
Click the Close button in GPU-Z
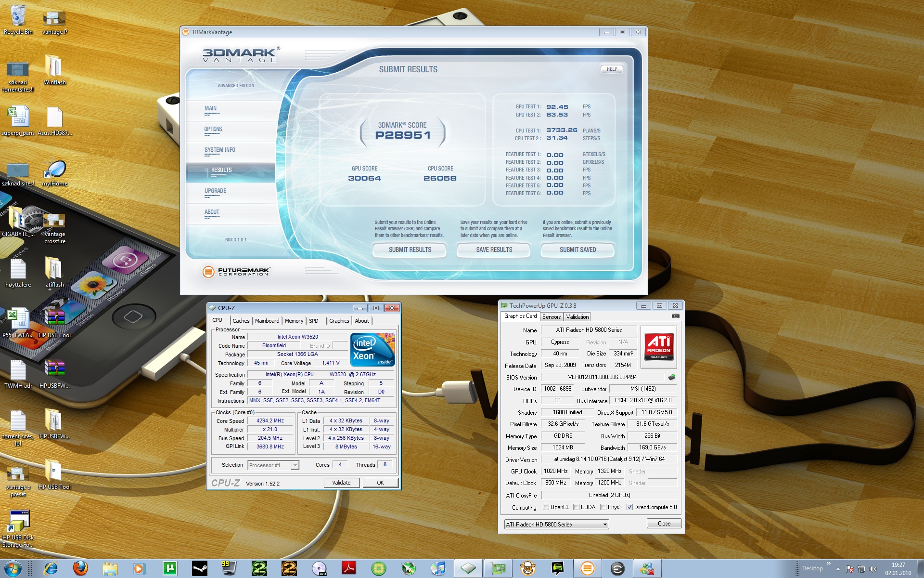click(664, 524)
